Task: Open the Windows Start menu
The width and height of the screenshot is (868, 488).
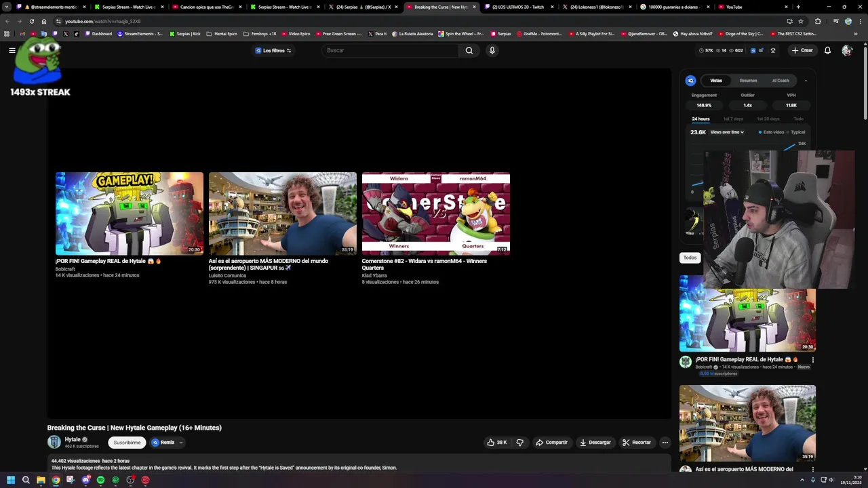Action: pyautogui.click(x=11, y=480)
